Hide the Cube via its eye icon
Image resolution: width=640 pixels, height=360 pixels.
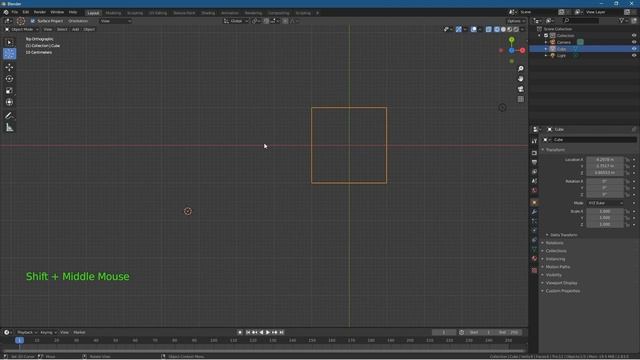(x=634, y=49)
